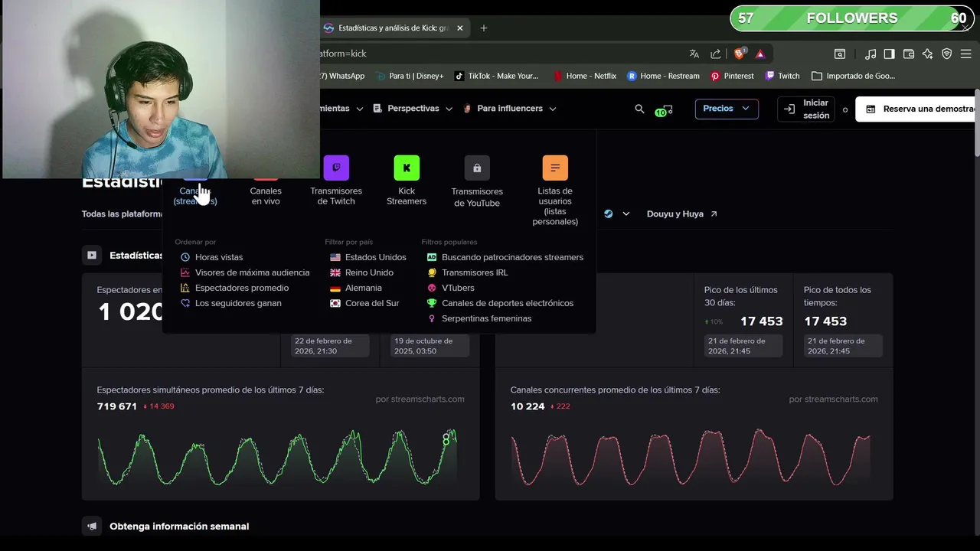This screenshot has height=551, width=980.
Task: Expand the Para influencers navigation dropdown
Action: click(x=509, y=109)
